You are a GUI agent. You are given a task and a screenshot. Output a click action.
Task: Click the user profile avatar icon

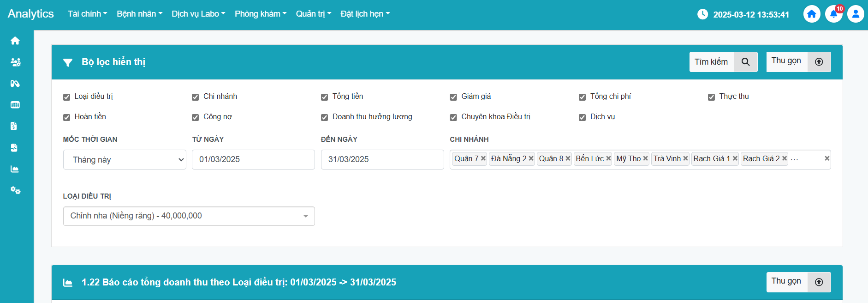coord(856,14)
